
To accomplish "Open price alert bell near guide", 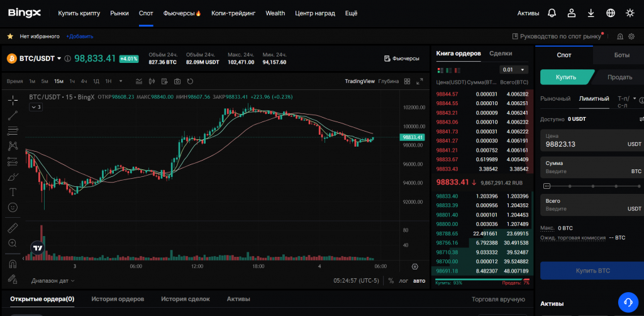I will (620, 37).
